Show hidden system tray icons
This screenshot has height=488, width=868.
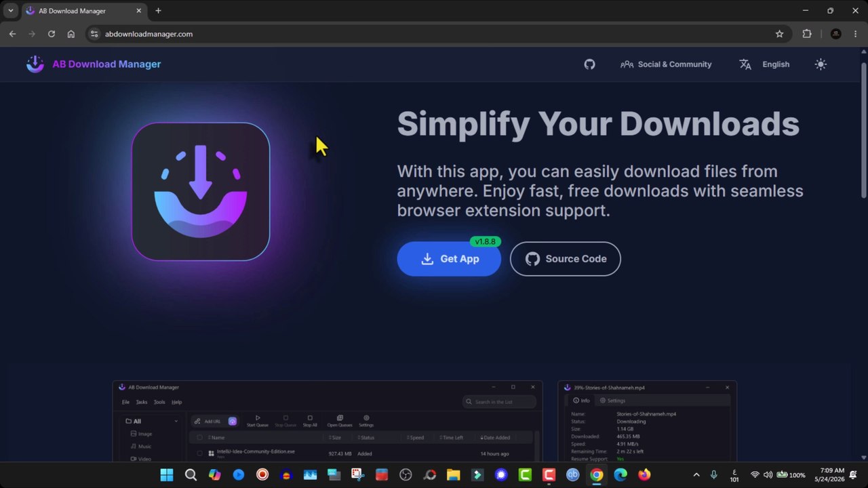(695, 475)
